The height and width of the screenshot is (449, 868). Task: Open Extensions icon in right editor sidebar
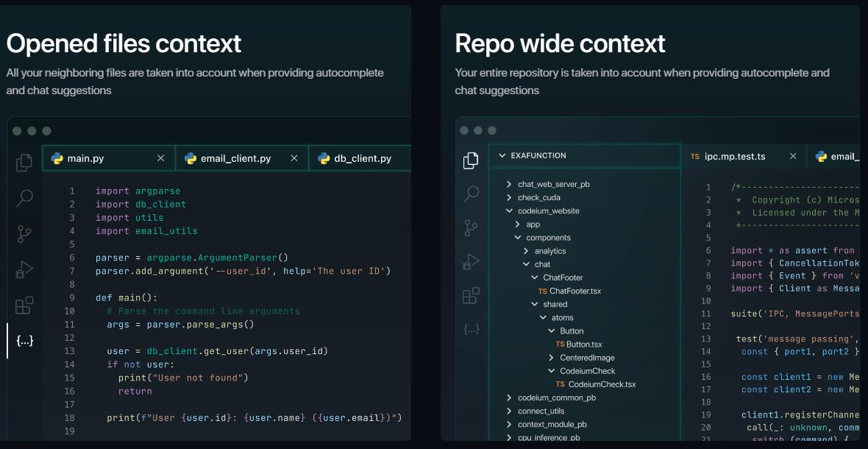tap(471, 296)
